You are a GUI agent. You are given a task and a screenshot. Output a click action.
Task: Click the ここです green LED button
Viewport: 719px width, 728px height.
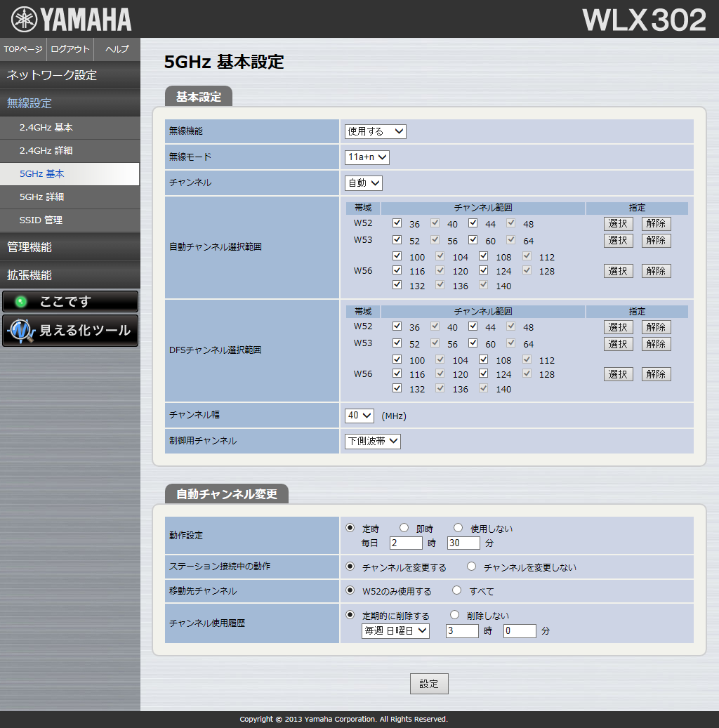click(70, 301)
